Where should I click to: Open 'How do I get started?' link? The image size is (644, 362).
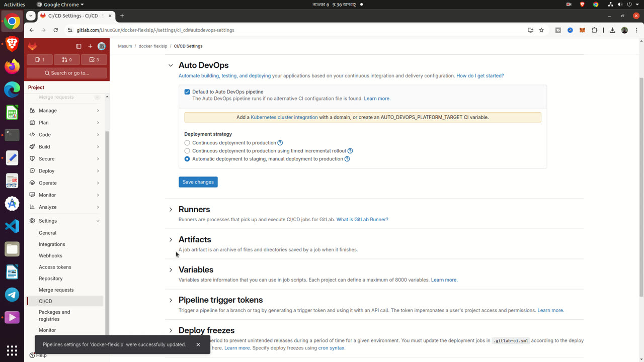pos(480,76)
